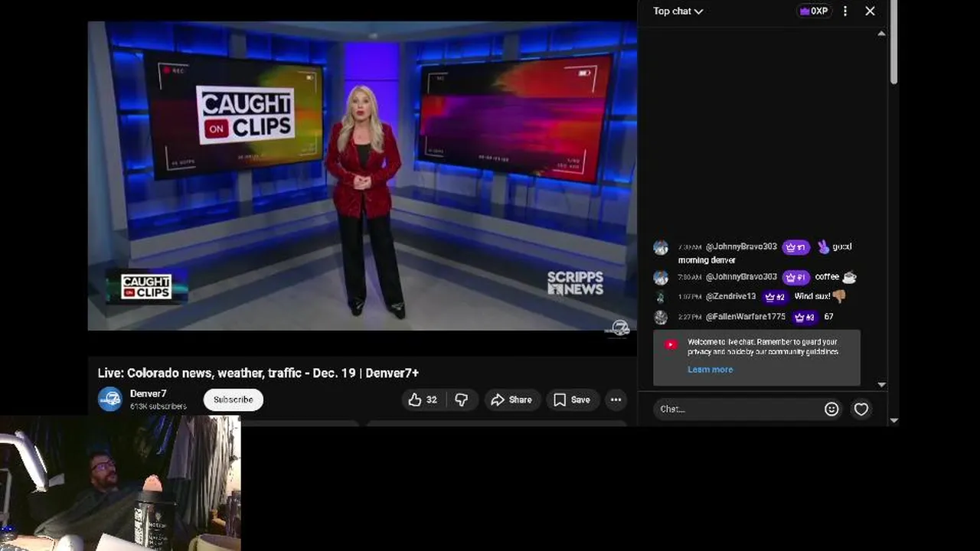Click the 613K subscribers count
Image resolution: width=980 pixels, height=551 pixels.
pos(158,406)
